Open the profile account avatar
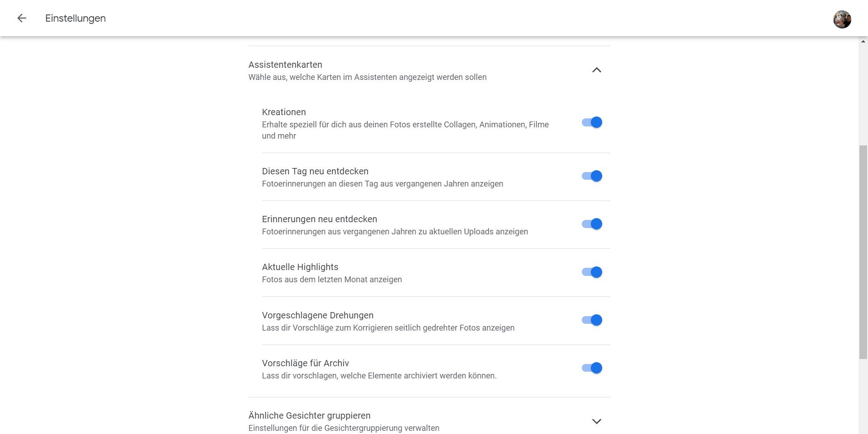 [x=842, y=19]
